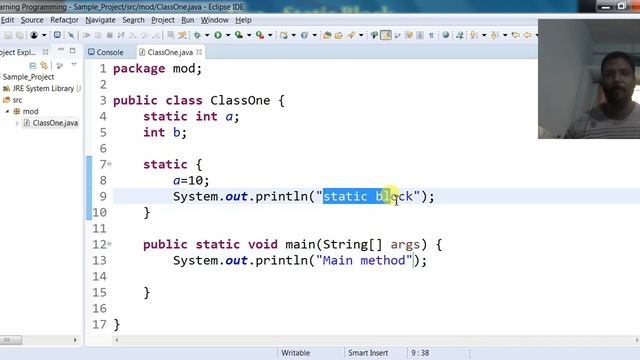Open the Run dropdown arrow
This screenshot has width=640, height=360.
click(x=228, y=36)
